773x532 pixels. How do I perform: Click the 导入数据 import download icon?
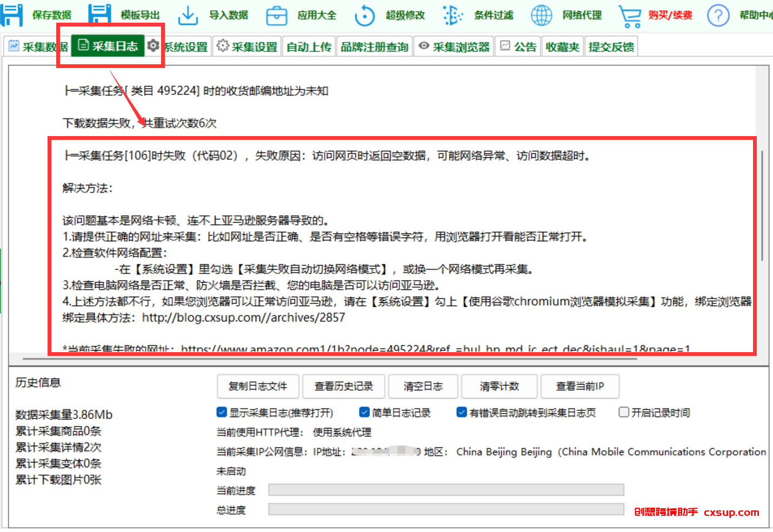[x=188, y=15]
